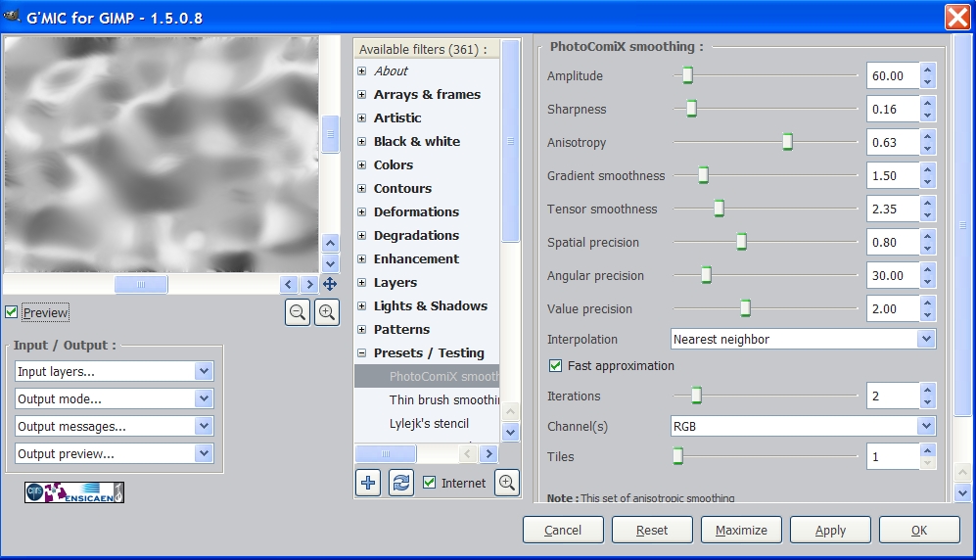Click the ENSICAEN logo image
Image resolution: width=976 pixels, height=560 pixels.
(x=74, y=492)
